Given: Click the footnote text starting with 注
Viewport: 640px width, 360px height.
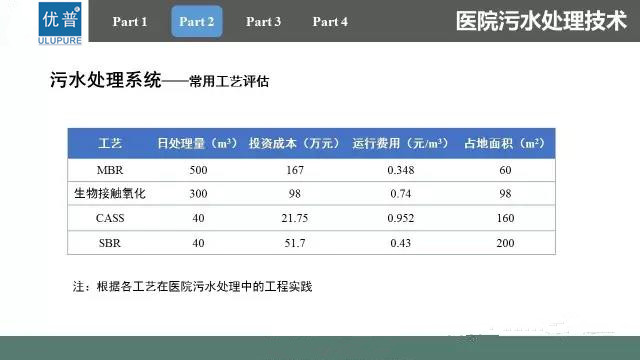Looking at the screenshot, I should 193,287.
